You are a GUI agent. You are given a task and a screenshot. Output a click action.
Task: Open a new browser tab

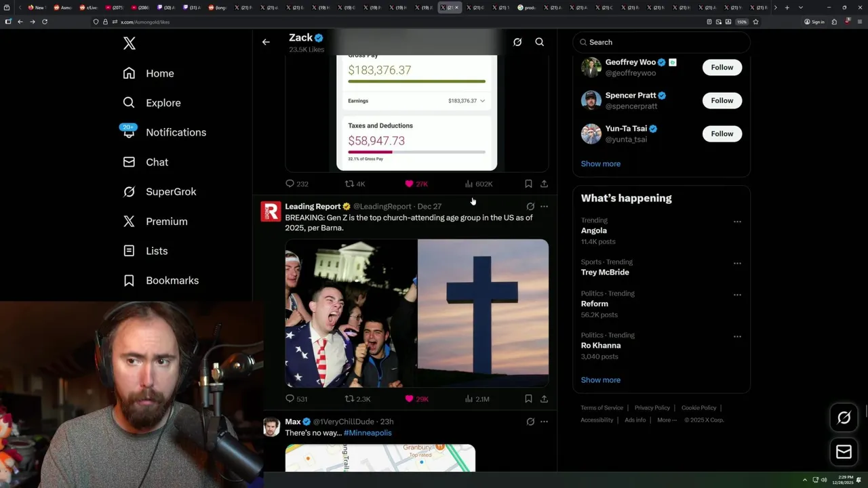(787, 7)
